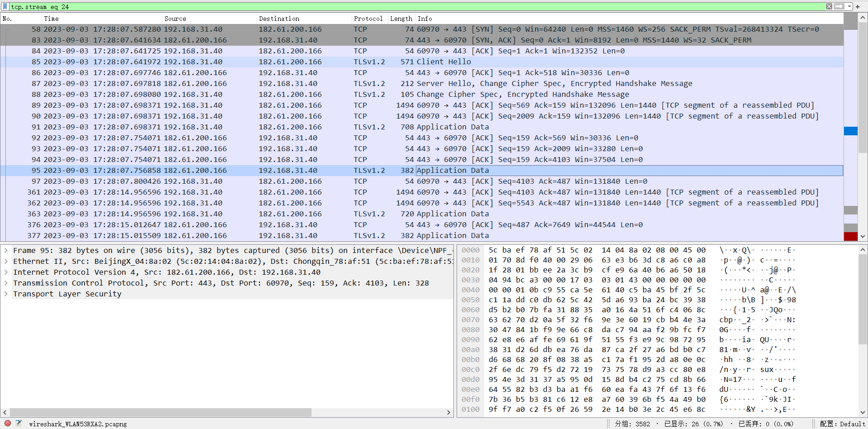Screen dimensions: 868x429
Task: Click the packet details horizontal scrollbar thumb
Action: pyautogui.click(x=160, y=412)
